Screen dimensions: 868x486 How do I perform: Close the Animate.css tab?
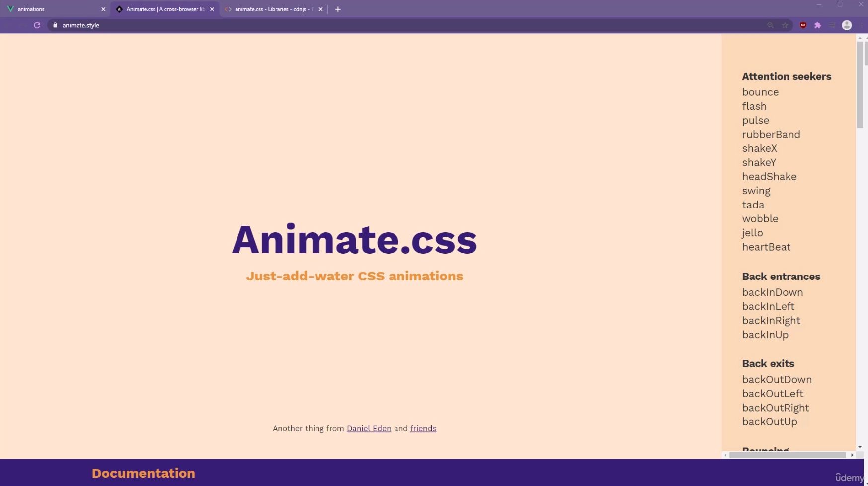pos(212,9)
